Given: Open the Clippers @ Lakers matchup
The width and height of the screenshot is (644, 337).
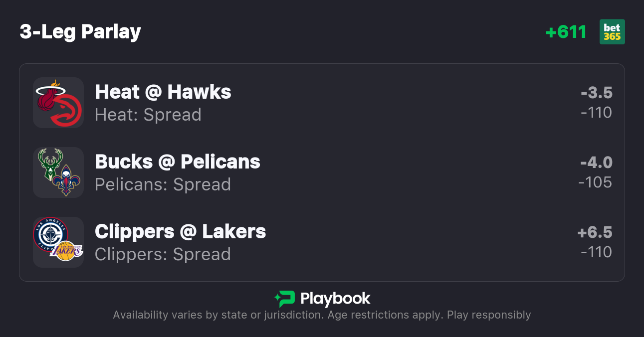Looking at the screenshot, I should point(180,232).
